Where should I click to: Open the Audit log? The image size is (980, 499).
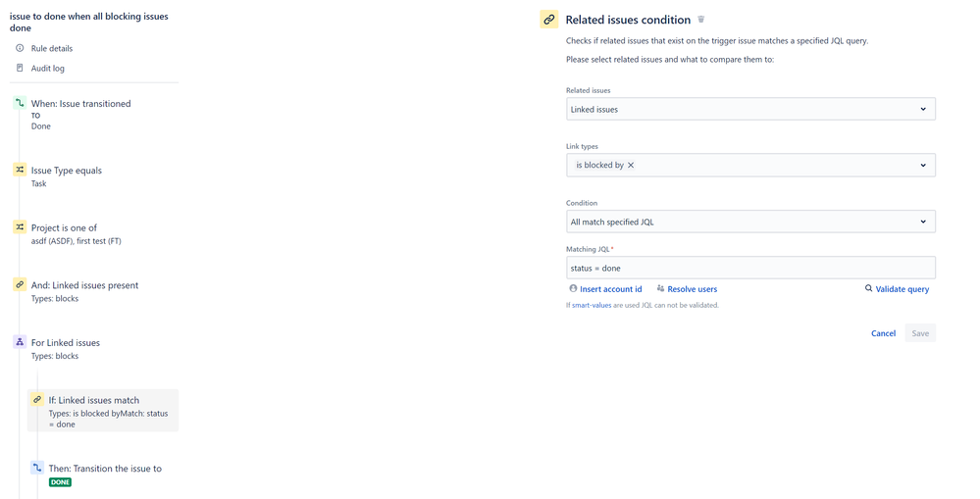47,68
